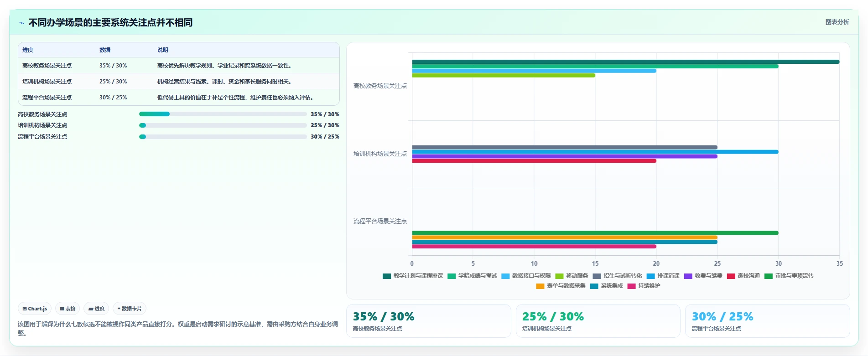Toggle 教学计划与课程排课 legend series
This screenshot has height=356, width=868.
[x=413, y=276]
